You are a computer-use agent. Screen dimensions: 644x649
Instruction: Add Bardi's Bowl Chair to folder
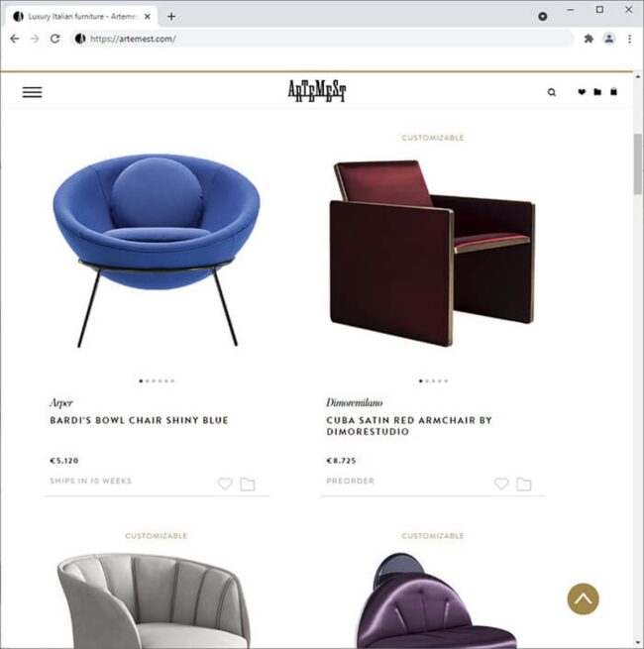[247, 484]
